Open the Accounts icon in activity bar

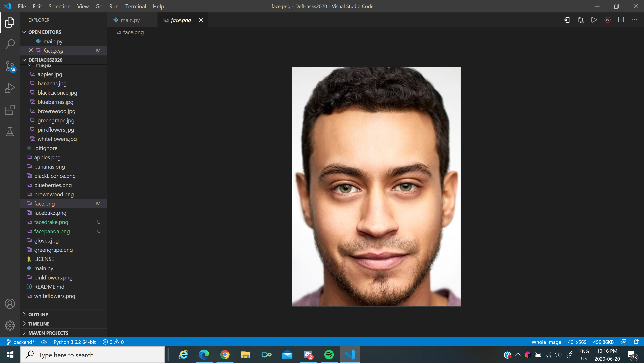click(10, 304)
